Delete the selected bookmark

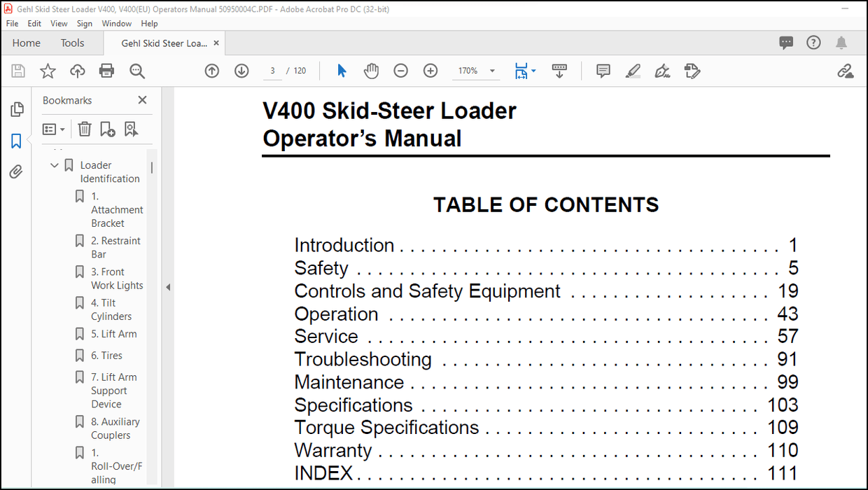coord(84,129)
